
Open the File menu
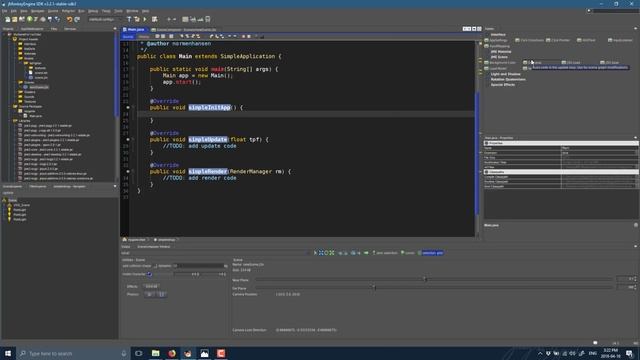(x=4, y=11)
